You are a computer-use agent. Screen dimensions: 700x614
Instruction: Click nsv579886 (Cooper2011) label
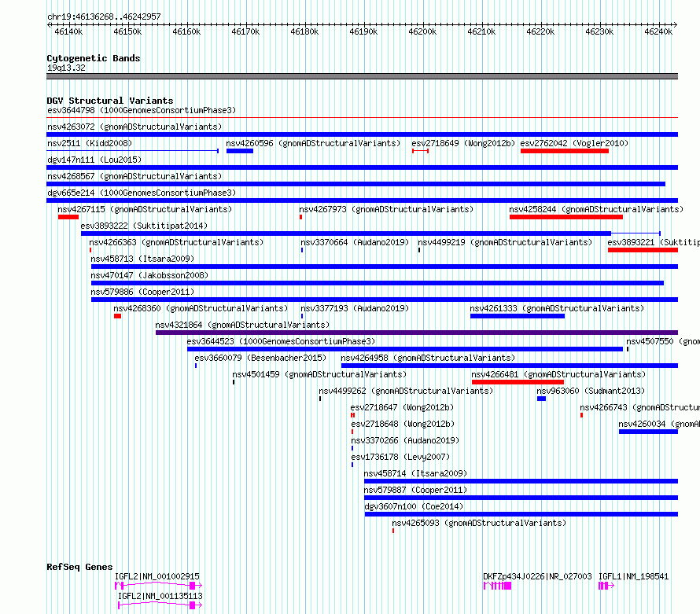pyautogui.click(x=142, y=292)
